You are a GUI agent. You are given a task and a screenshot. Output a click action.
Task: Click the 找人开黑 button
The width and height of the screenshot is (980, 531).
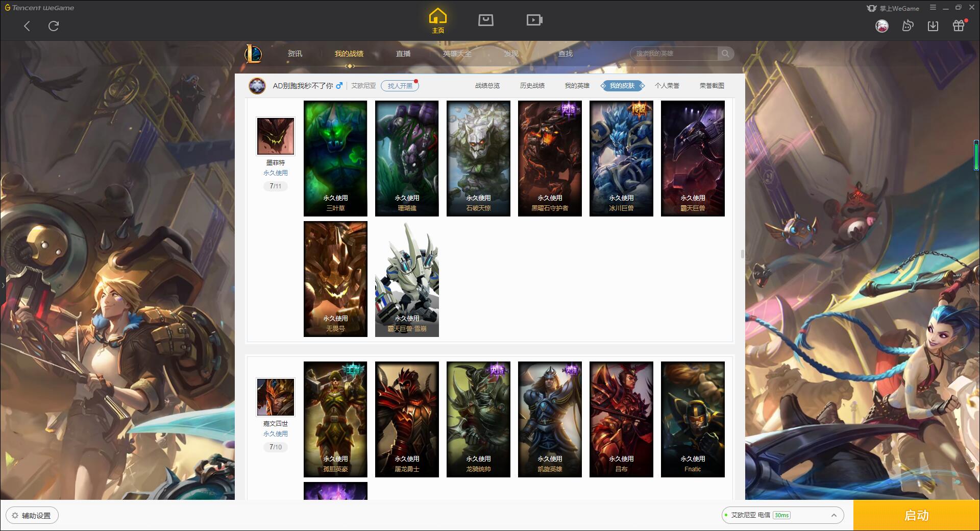click(400, 86)
